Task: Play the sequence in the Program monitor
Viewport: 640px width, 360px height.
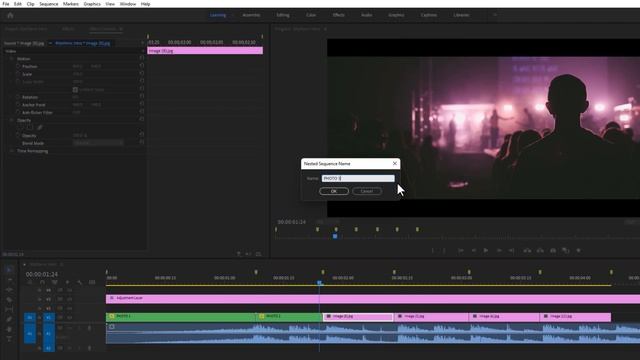Action: 486,251
